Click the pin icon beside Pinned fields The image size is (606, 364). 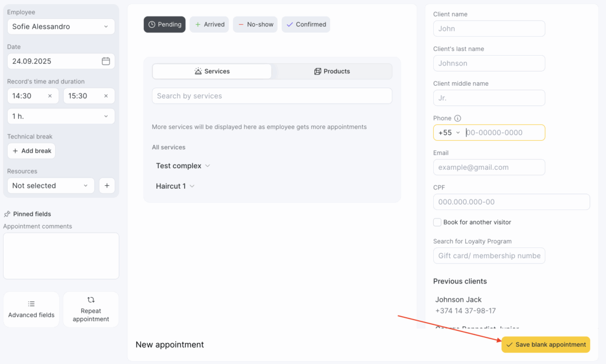[7, 214]
